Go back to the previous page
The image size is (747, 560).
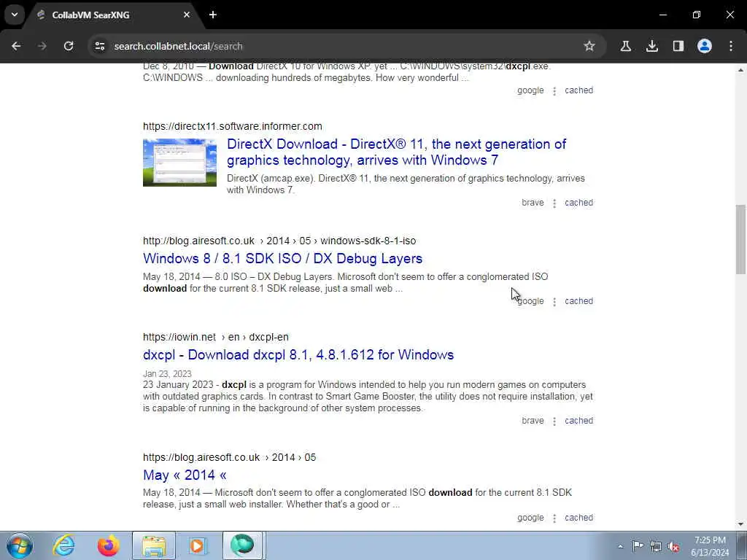click(16, 46)
